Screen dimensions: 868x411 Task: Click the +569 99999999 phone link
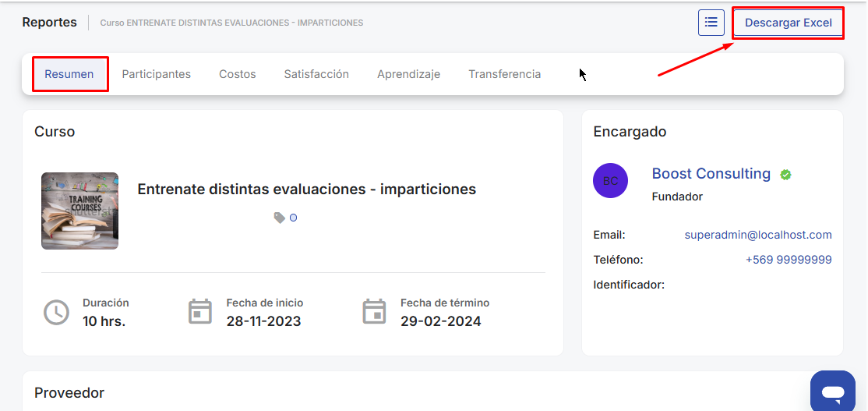(789, 260)
